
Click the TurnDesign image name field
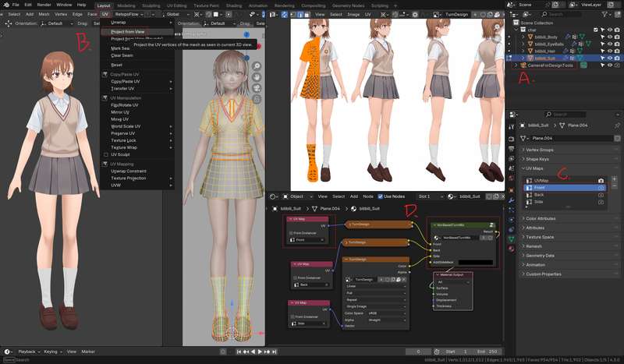[456, 14]
